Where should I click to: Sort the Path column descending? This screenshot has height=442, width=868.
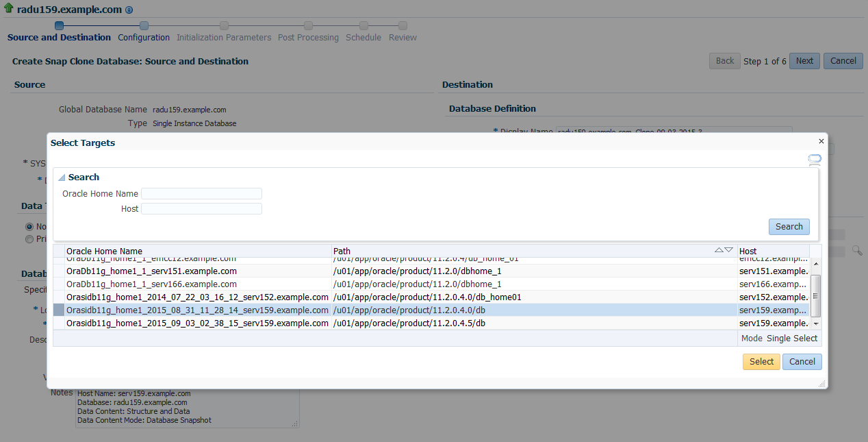tap(728, 250)
